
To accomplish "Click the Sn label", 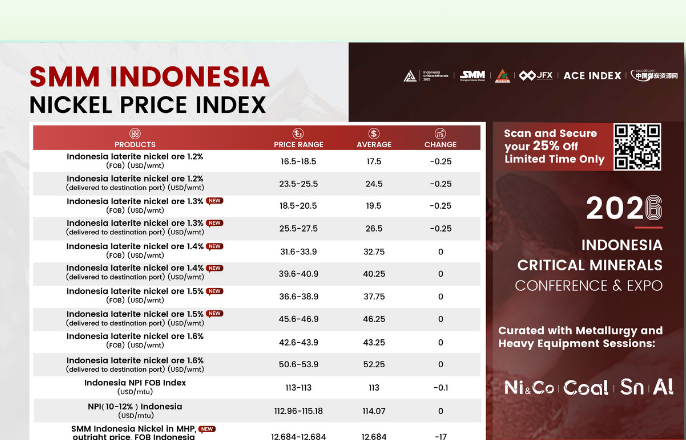I will [x=632, y=387].
